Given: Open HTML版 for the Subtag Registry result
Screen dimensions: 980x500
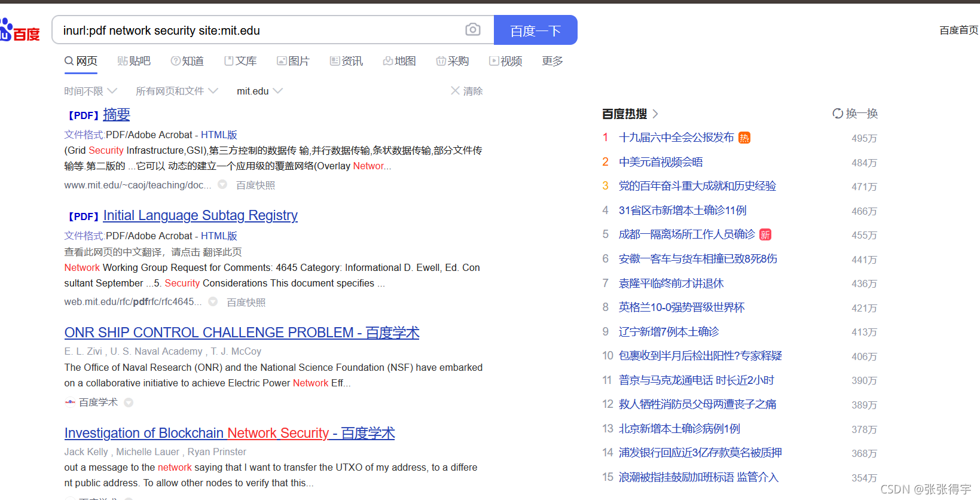Looking at the screenshot, I should [219, 236].
